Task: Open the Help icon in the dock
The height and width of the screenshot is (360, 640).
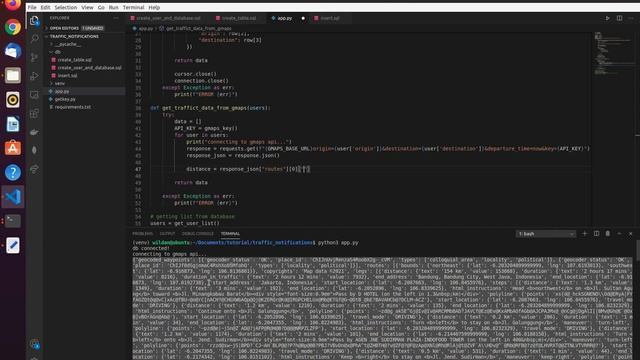Action: point(13,172)
